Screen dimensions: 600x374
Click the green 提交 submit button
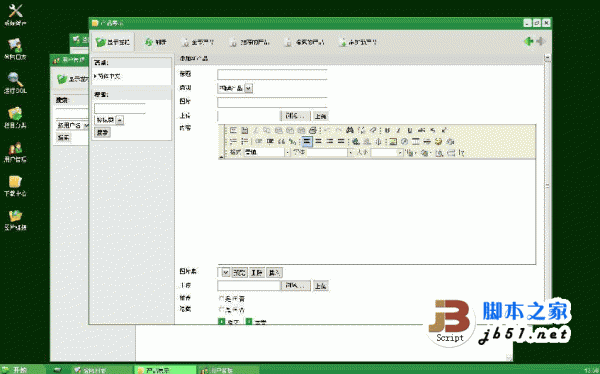(x=229, y=322)
